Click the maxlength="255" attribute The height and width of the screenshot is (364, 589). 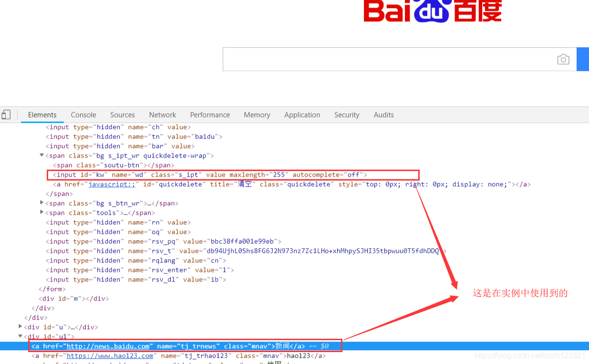click(x=258, y=175)
